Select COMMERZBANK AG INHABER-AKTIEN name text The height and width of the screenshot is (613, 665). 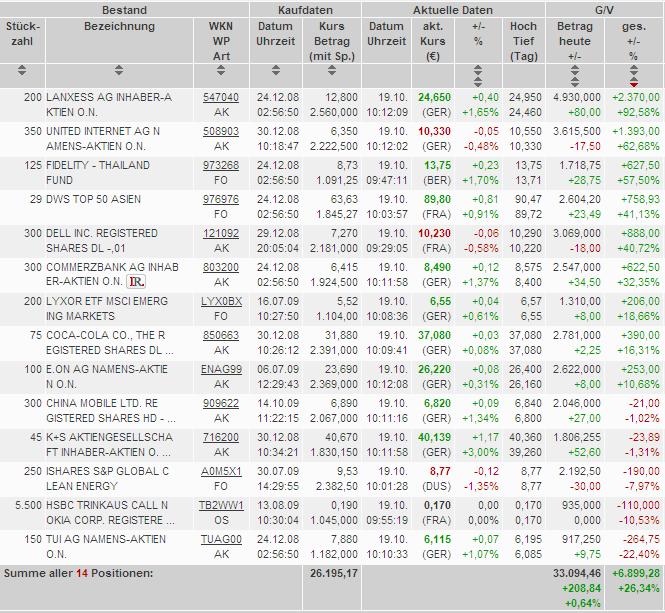(x=112, y=274)
